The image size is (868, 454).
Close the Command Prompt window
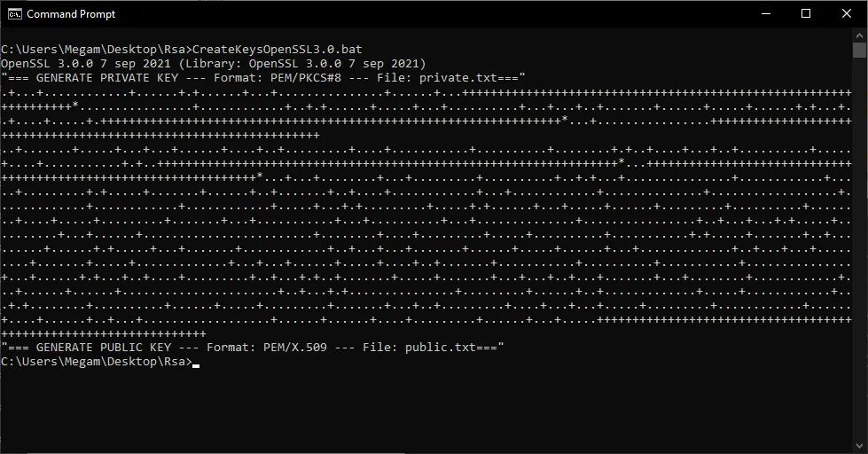click(847, 14)
